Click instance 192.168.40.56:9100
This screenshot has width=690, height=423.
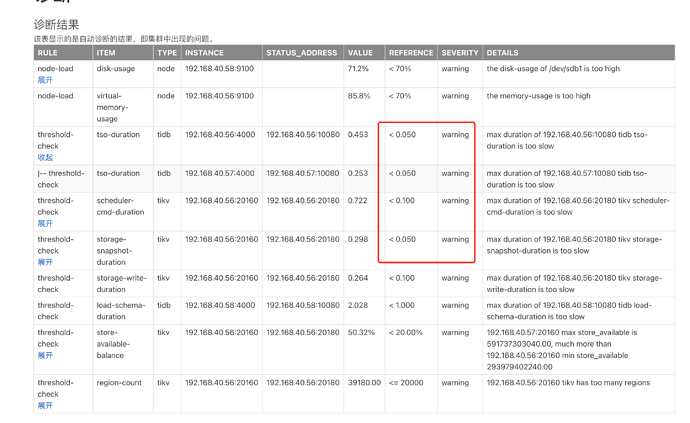tap(219, 96)
